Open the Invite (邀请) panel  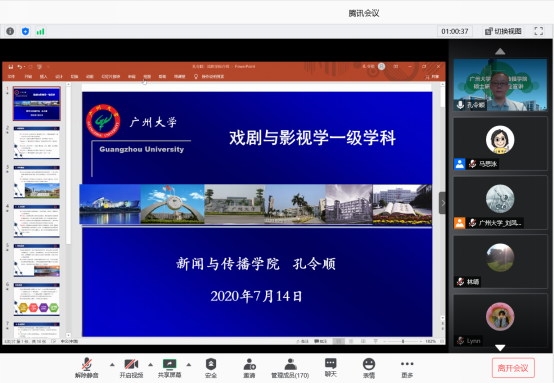[249, 368]
